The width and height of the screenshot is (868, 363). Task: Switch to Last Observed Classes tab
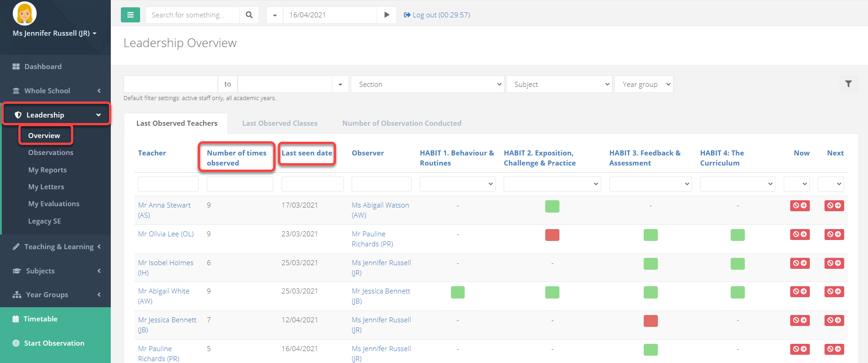(280, 123)
